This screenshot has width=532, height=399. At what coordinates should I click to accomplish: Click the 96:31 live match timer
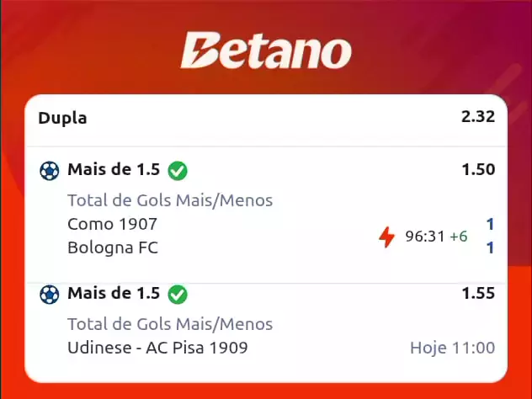pyautogui.click(x=424, y=237)
